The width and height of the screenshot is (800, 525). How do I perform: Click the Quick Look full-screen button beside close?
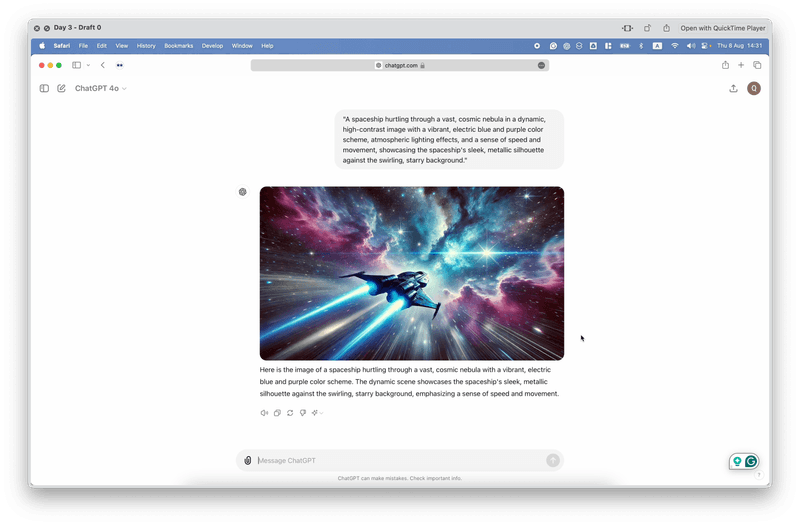pyautogui.click(x=46, y=28)
